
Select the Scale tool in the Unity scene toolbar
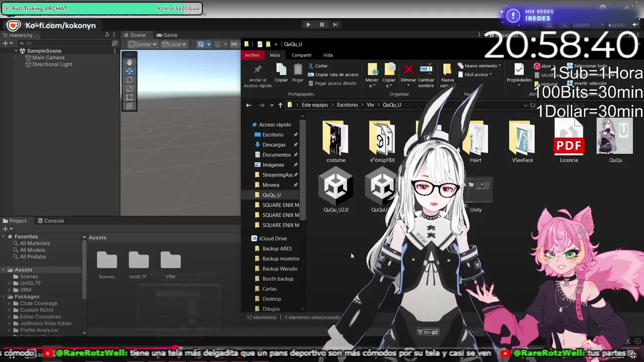pyautogui.click(x=129, y=88)
